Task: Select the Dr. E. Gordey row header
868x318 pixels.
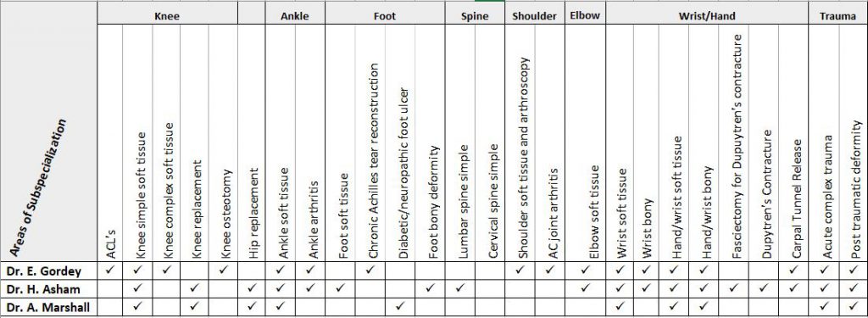Action: [48, 271]
